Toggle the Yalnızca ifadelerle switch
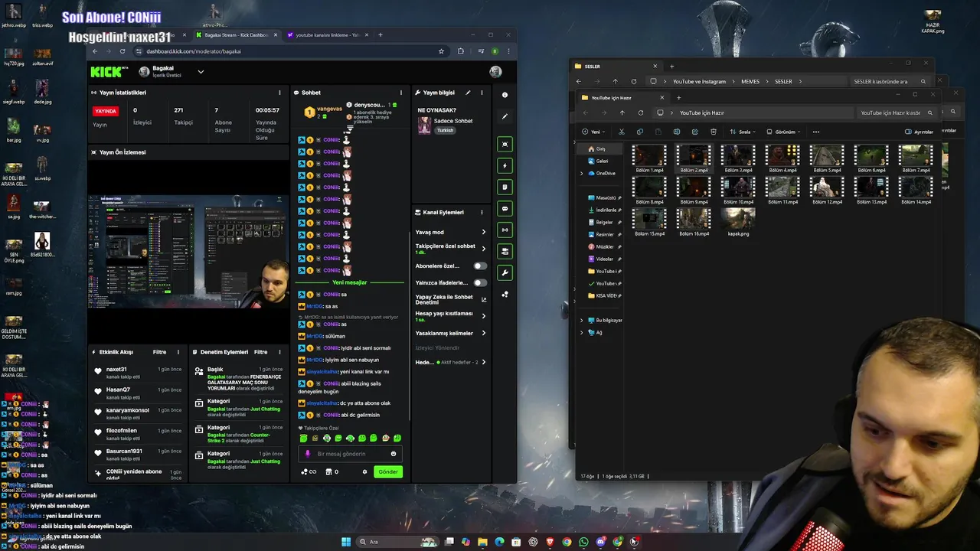Viewport: 980px width, 551px height. [x=480, y=282]
